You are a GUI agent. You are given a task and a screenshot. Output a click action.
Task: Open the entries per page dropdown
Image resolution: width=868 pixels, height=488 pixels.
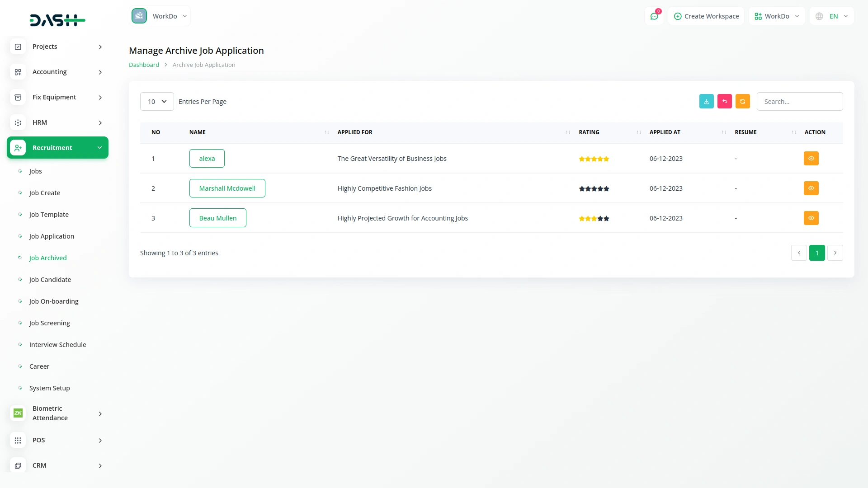[157, 102]
